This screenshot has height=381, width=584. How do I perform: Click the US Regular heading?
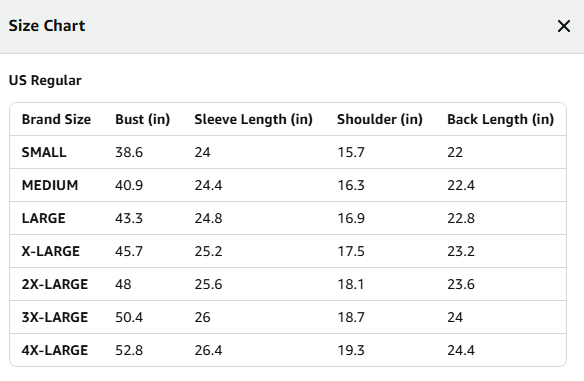pyautogui.click(x=45, y=80)
